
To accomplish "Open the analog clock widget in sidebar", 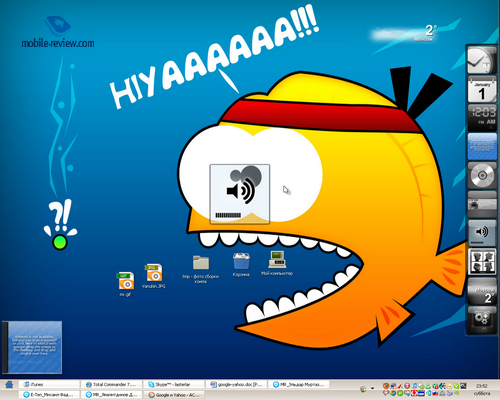I will point(482,60).
